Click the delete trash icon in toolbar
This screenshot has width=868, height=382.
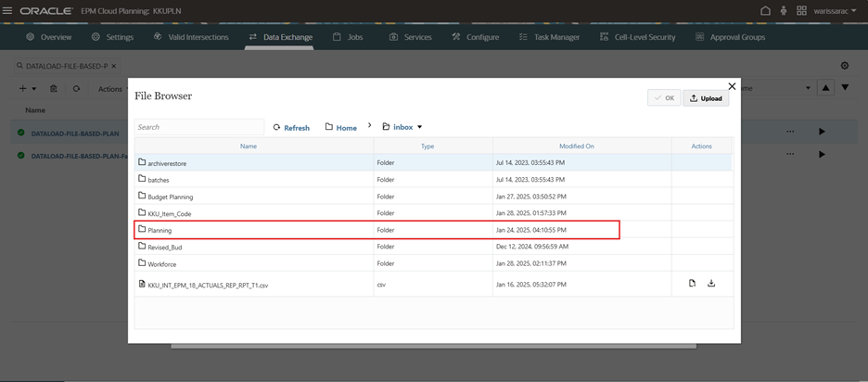point(54,89)
